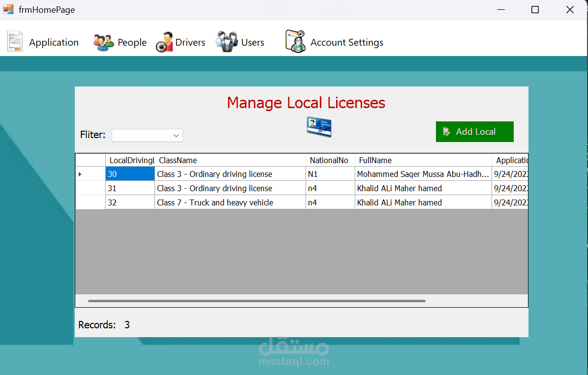This screenshot has width=588, height=375.
Task: Click the license card image icon
Action: click(x=319, y=127)
